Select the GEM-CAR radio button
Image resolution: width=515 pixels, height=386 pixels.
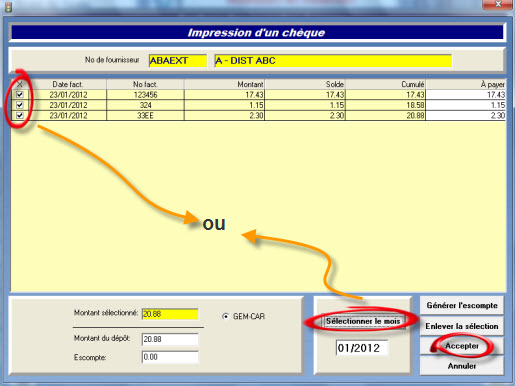point(226,316)
